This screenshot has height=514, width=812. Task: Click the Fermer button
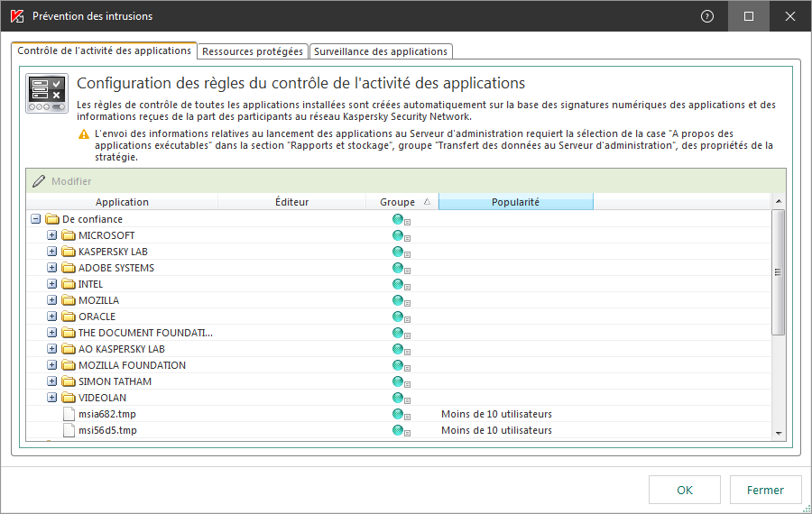coord(765,490)
